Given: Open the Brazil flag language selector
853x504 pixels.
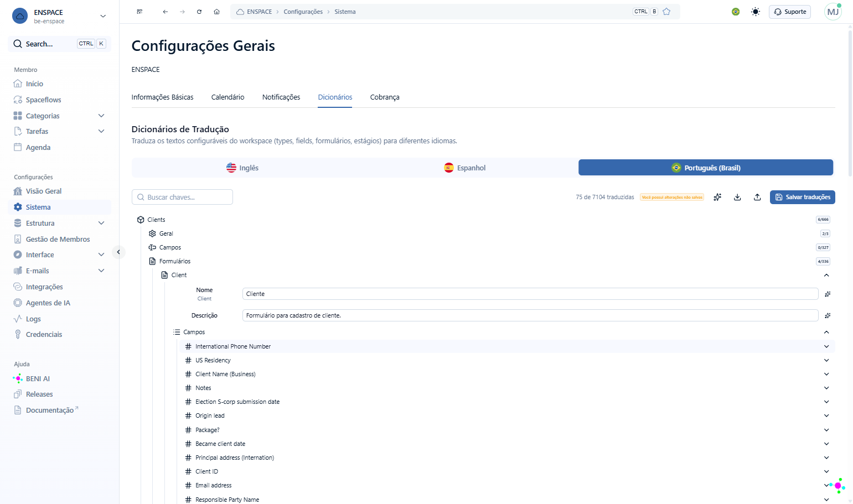Looking at the screenshot, I should (736, 12).
